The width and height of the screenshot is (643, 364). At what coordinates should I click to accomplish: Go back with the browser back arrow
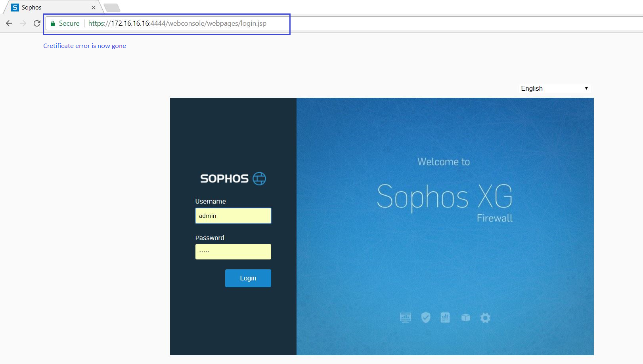click(9, 23)
